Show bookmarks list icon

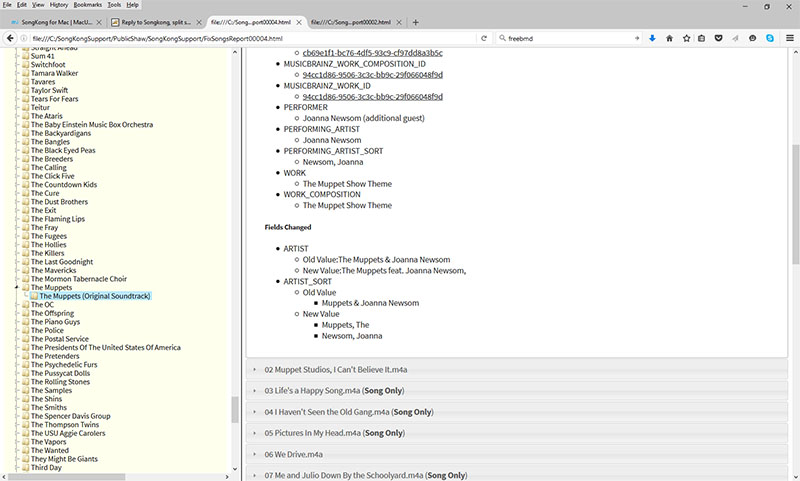[x=702, y=38]
